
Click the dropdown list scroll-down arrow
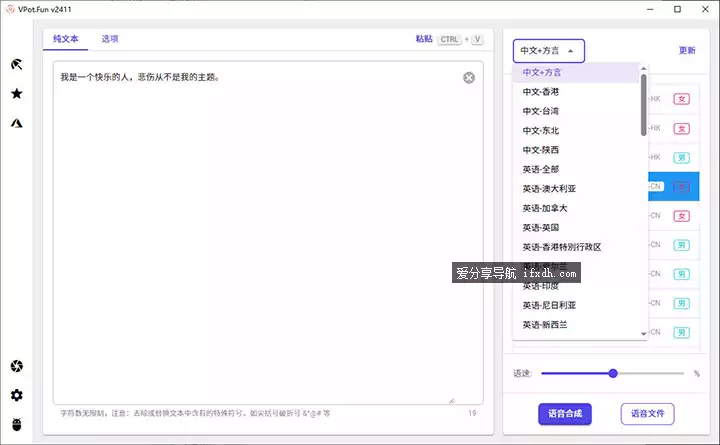pyautogui.click(x=644, y=334)
